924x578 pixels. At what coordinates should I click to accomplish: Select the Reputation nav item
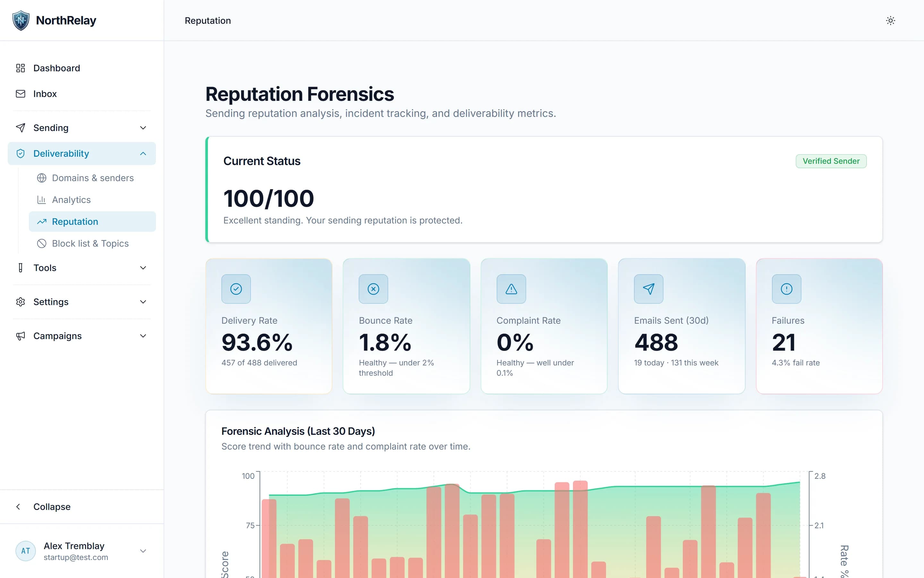point(92,222)
